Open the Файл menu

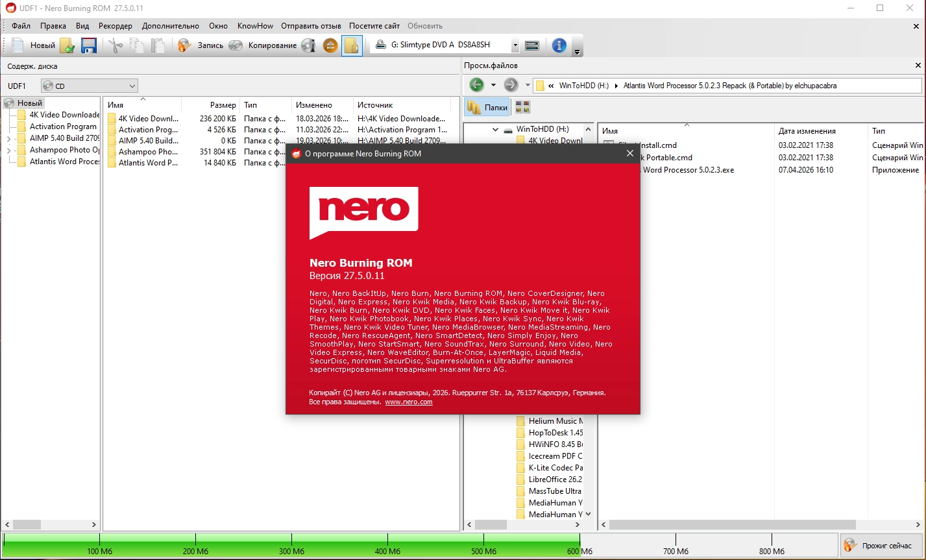click(21, 26)
